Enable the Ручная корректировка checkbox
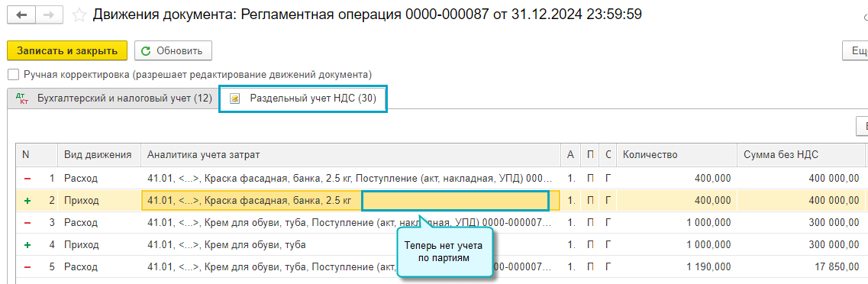This screenshot has height=284, width=868. (13, 74)
